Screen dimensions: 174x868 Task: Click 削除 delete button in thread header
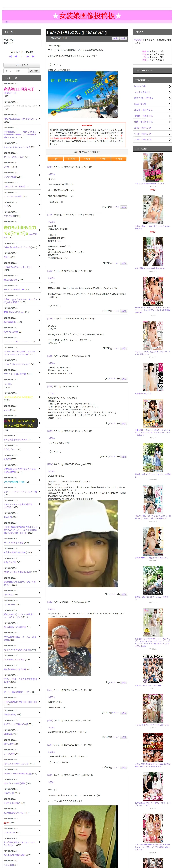tap(123, 38)
